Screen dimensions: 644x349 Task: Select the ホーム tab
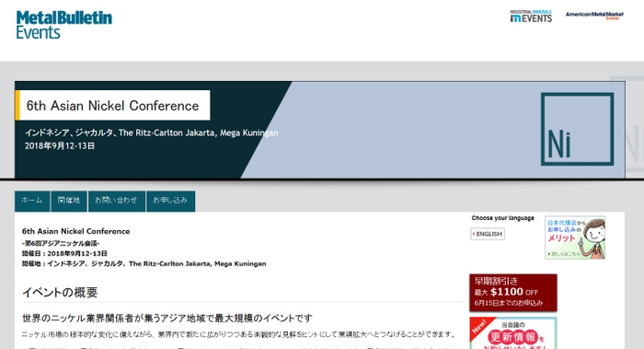coord(32,201)
